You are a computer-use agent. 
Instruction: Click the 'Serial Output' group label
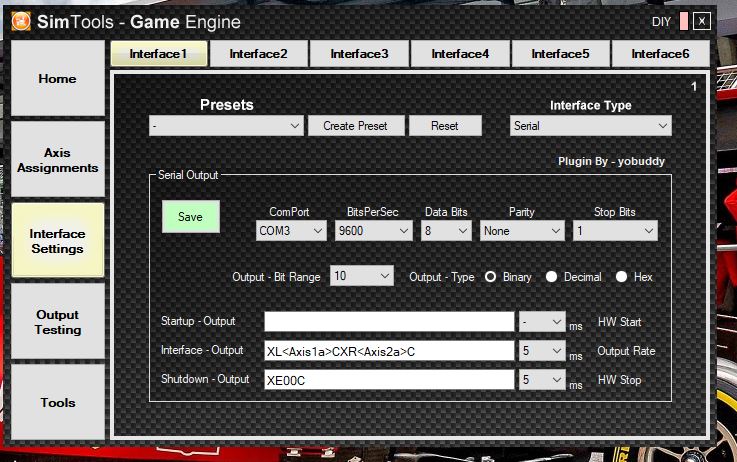pyautogui.click(x=188, y=175)
